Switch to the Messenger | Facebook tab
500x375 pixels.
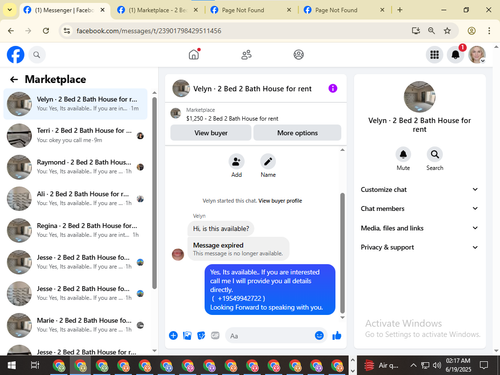click(x=65, y=10)
